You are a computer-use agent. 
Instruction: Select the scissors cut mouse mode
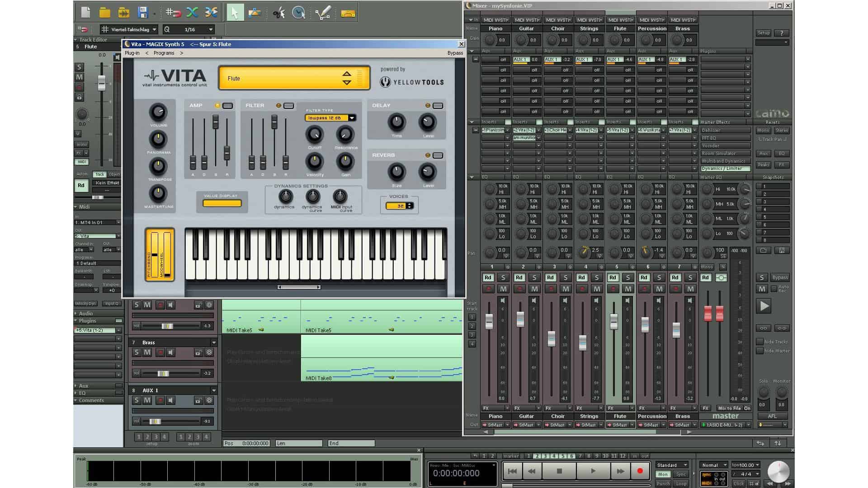click(x=278, y=13)
